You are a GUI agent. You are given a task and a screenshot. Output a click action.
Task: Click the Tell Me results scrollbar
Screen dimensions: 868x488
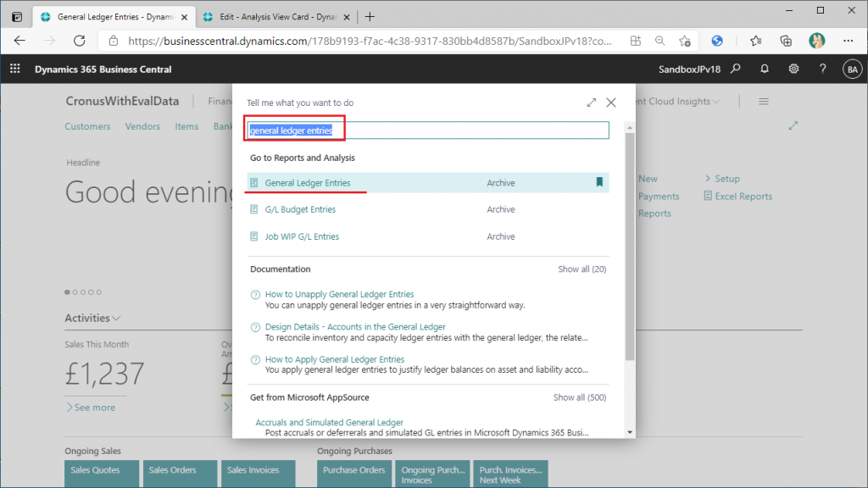(630, 247)
